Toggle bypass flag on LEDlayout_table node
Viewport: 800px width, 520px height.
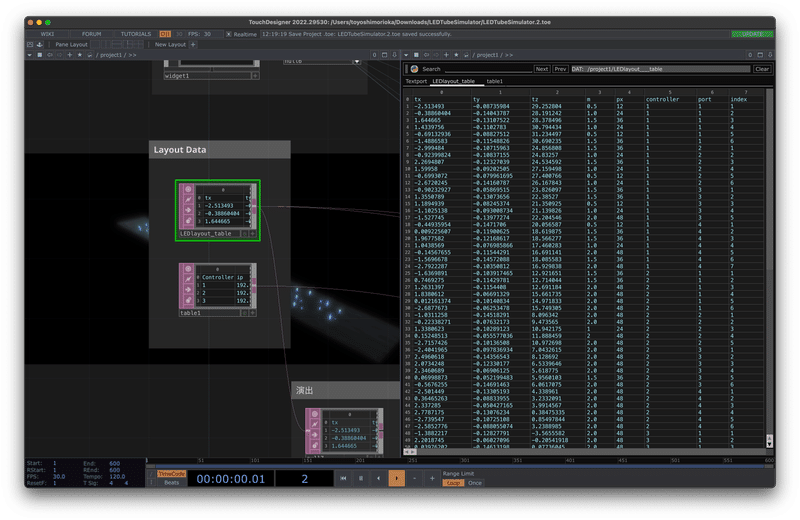pyautogui.click(x=188, y=210)
